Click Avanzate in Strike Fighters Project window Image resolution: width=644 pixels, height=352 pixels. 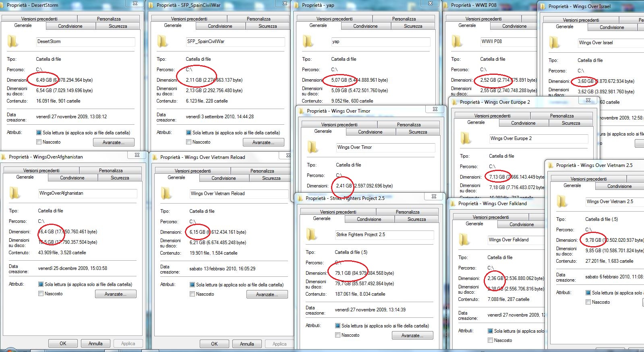coord(412,336)
